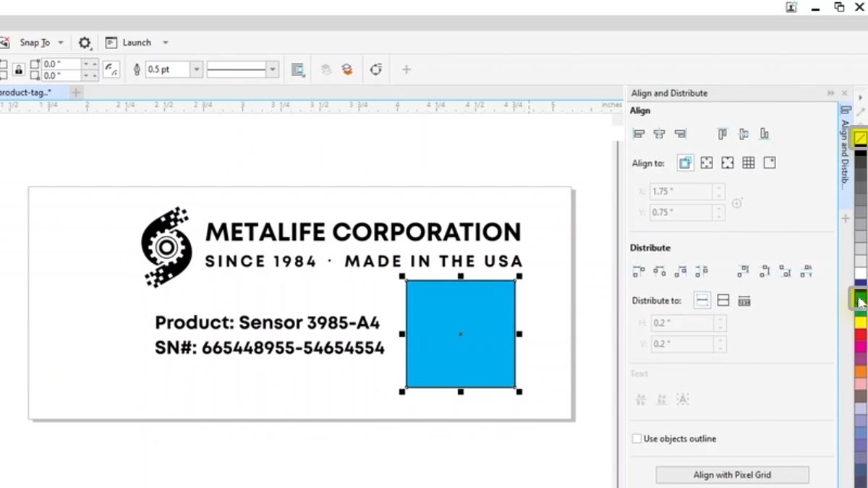
Task: Toggle the corner lock button
Action: (x=19, y=69)
